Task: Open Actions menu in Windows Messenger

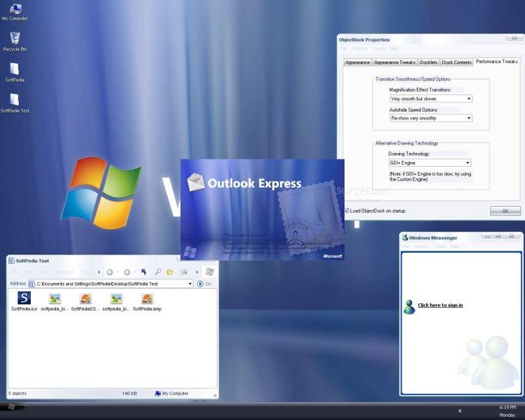Action: pyautogui.click(x=422, y=247)
